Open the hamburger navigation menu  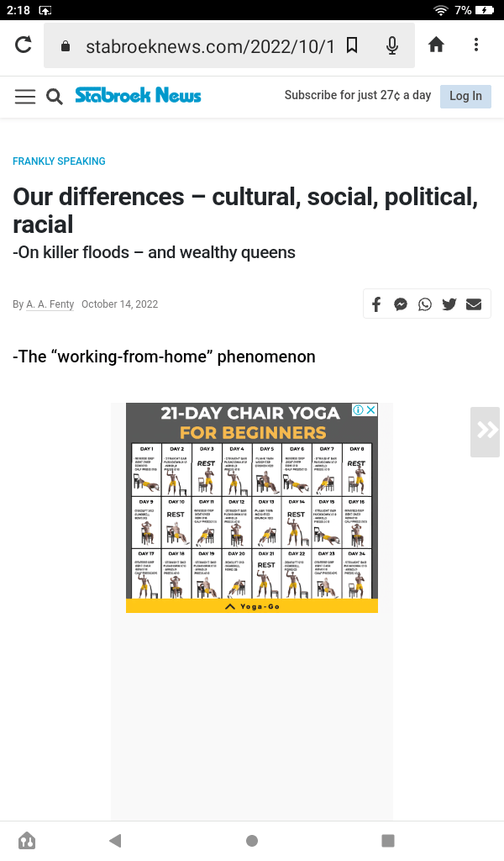coord(25,96)
